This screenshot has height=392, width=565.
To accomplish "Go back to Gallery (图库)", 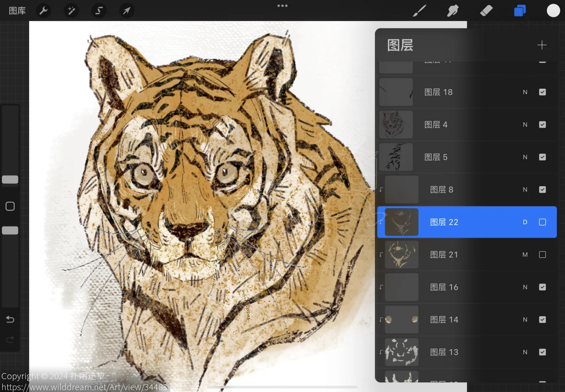I will [17, 11].
